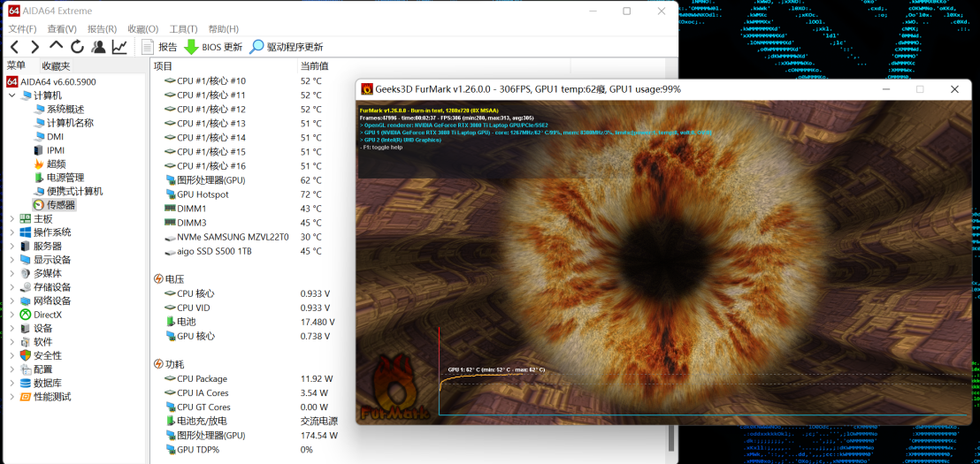
Task: Select 电源管理 tree item
Action: 58,178
